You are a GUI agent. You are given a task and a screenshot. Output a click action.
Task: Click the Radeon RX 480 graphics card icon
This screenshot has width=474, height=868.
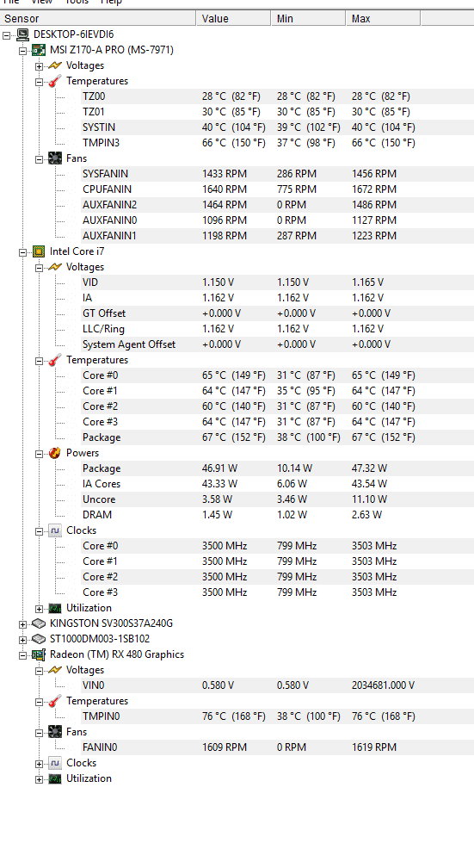tap(38, 654)
